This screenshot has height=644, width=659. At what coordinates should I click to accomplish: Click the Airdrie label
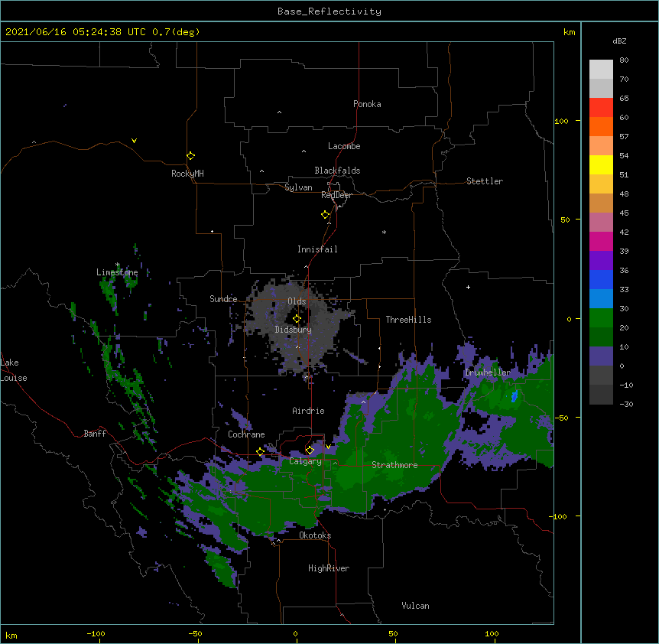point(308,411)
